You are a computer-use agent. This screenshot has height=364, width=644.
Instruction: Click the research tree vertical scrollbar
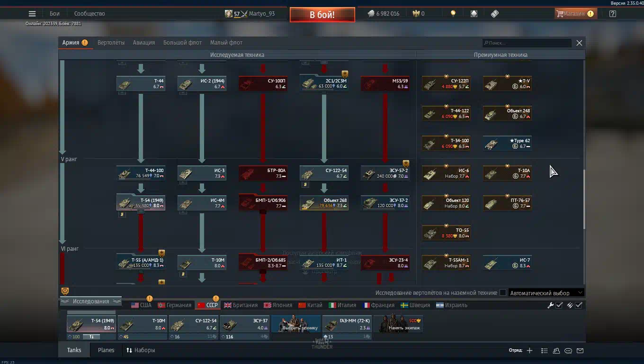[x=584, y=199]
